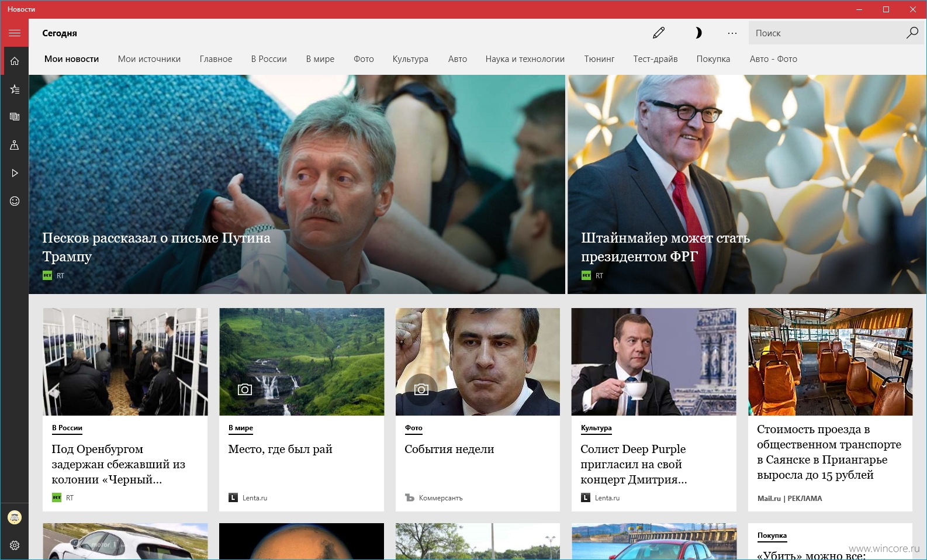Open Место, где был рай article
This screenshot has width=927, height=560.
pos(281,449)
